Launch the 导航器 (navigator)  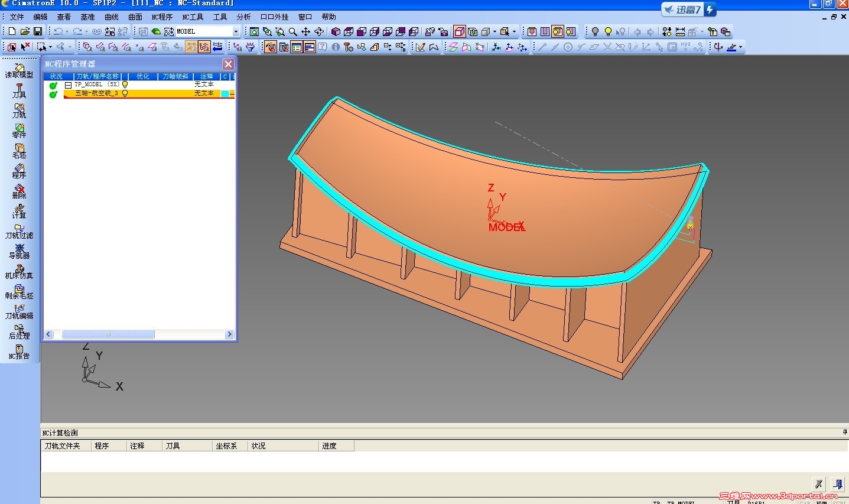click(19, 252)
